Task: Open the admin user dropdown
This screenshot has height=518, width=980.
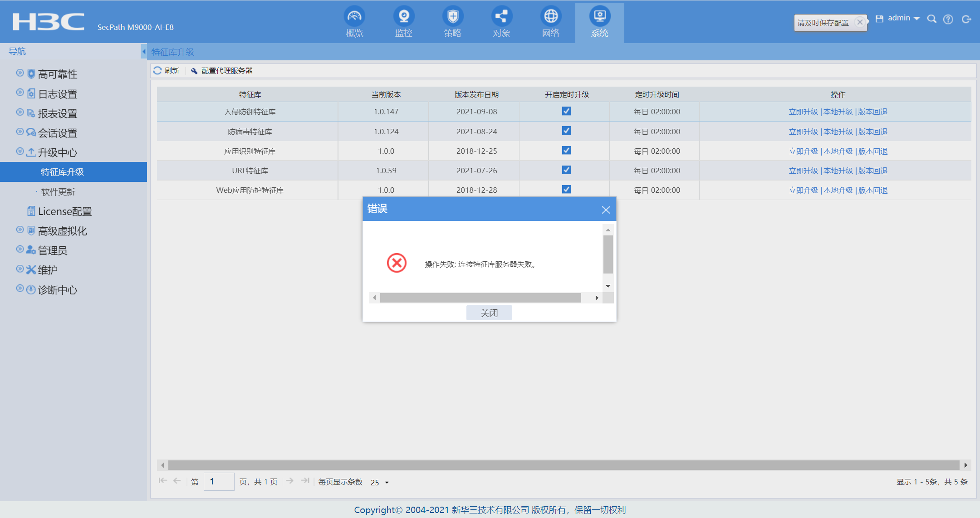Action: tap(903, 18)
